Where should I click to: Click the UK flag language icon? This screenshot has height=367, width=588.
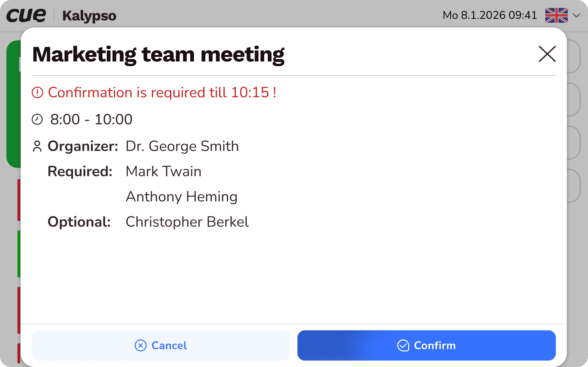point(556,15)
